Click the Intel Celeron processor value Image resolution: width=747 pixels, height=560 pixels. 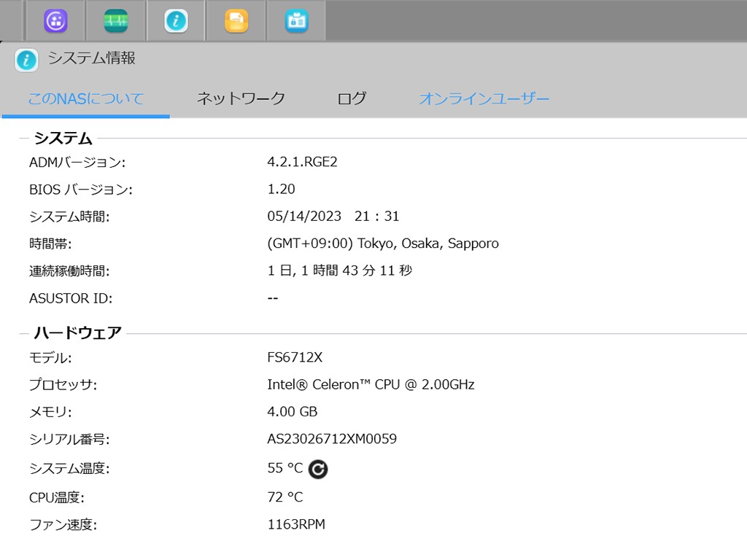tap(371, 384)
